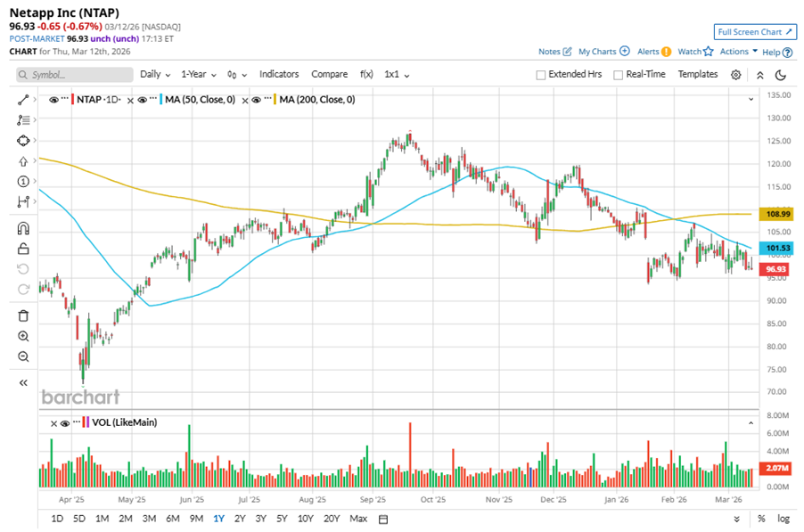Click the Full Screen Chart button
This screenshot has width=804, height=532.
[754, 32]
